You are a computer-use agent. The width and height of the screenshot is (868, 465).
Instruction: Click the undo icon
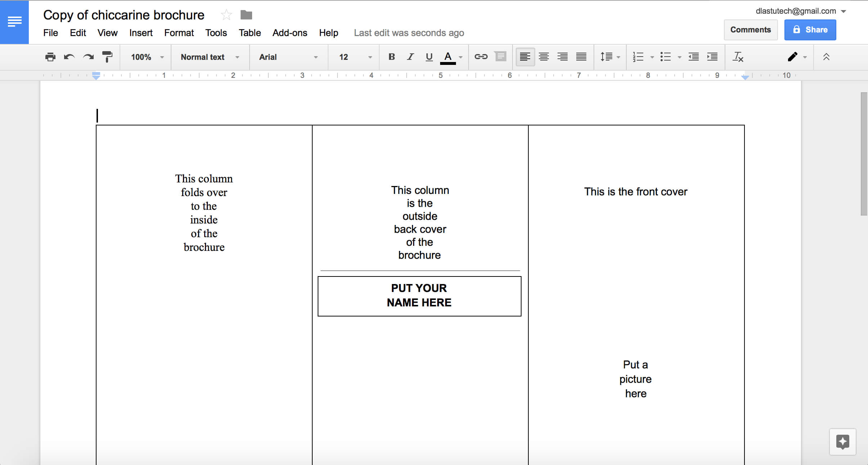click(69, 57)
